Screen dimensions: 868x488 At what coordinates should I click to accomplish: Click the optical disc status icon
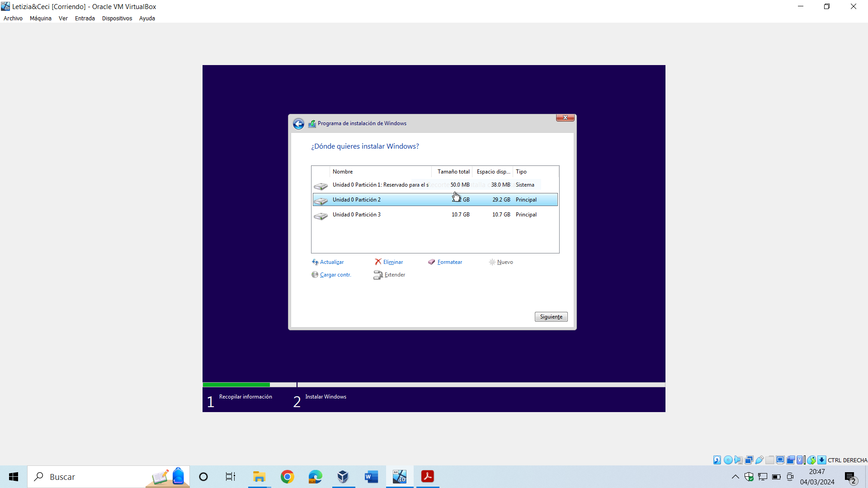tap(728, 460)
